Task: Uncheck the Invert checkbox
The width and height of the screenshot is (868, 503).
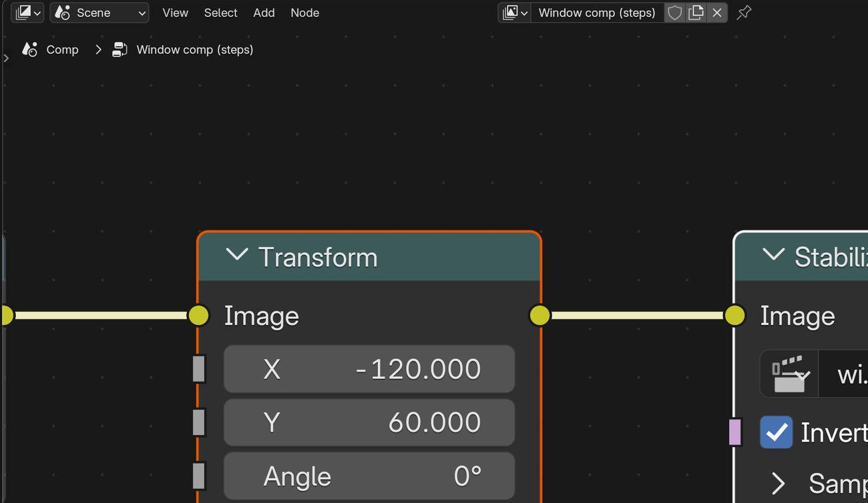Action: pos(777,432)
